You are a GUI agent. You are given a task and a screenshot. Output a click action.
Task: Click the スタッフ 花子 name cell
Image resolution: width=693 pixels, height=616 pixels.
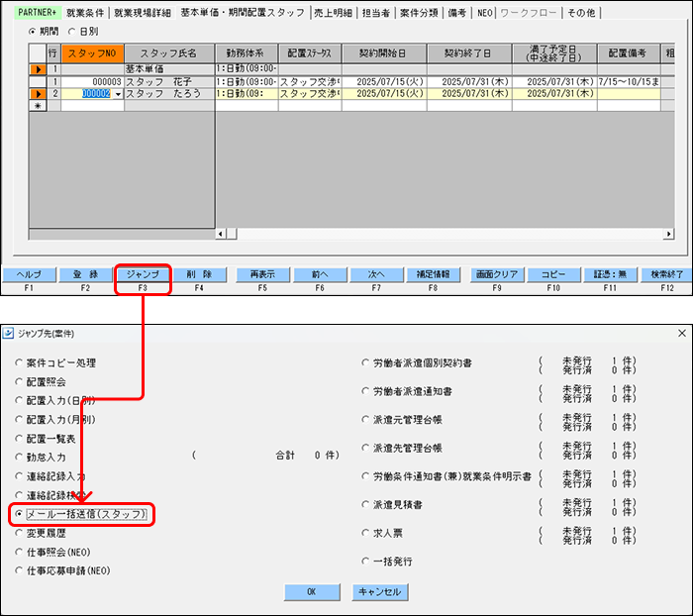coord(169,82)
